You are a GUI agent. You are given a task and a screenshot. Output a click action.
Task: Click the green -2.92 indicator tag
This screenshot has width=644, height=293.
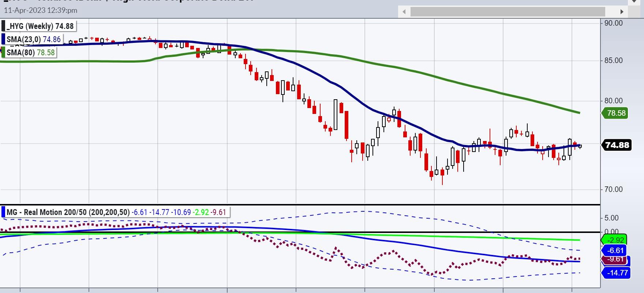614,240
